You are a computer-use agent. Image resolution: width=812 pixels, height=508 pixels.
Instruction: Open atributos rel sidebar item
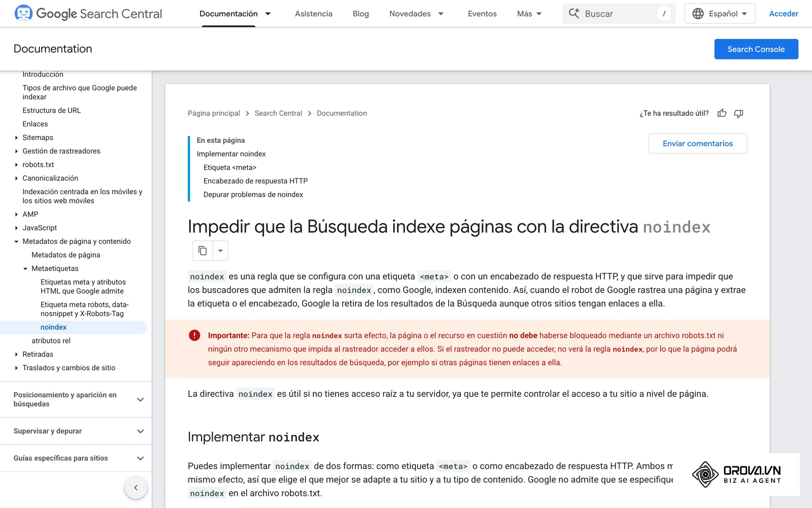pos(51,341)
